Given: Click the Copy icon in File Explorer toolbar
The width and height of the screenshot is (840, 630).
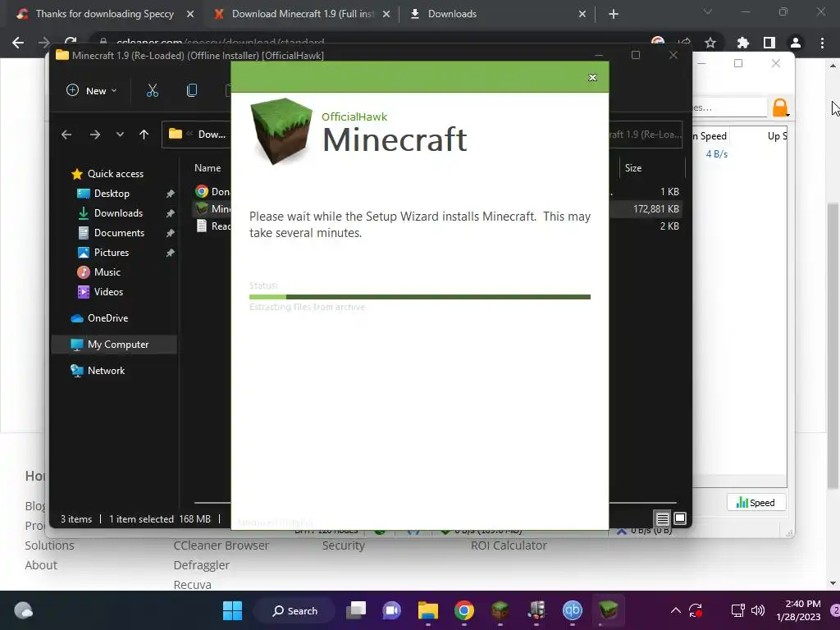Looking at the screenshot, I should coord(192,90).
